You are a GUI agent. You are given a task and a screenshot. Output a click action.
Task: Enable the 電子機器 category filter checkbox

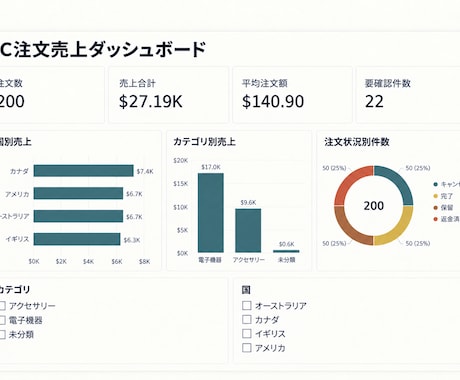pyautogui.click(x=2, y=320)
